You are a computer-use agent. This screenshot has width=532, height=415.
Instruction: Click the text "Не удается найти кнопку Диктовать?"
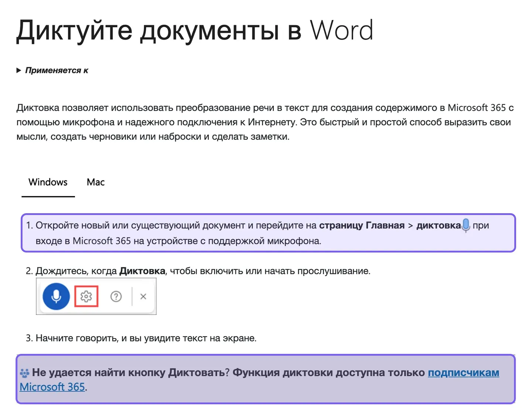pyautogui.click(x=131, y=373)
